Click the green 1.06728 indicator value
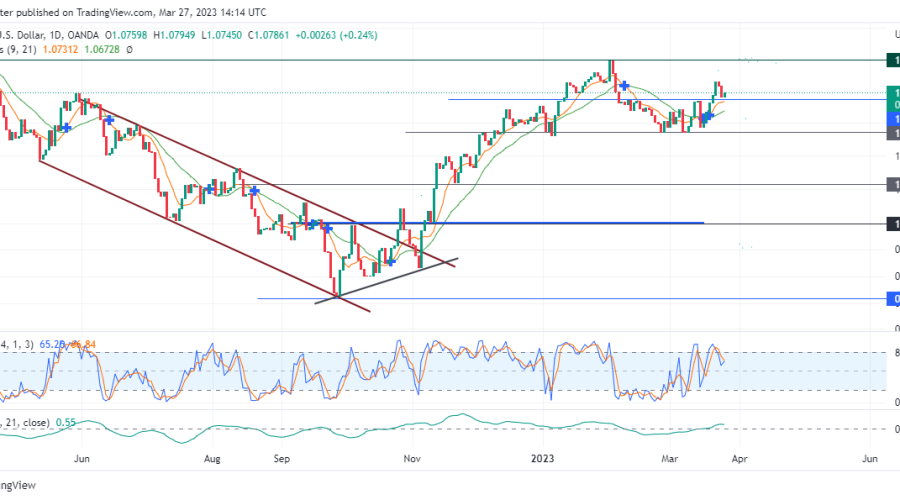Viewport: 900px width, 500px height. click(x=102, y=49)
